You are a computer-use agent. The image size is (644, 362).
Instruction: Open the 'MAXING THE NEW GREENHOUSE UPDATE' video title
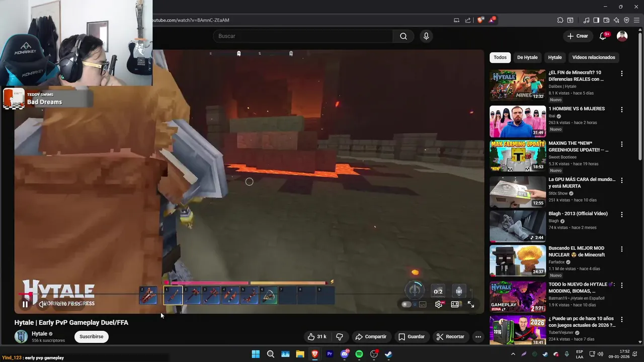579,146
